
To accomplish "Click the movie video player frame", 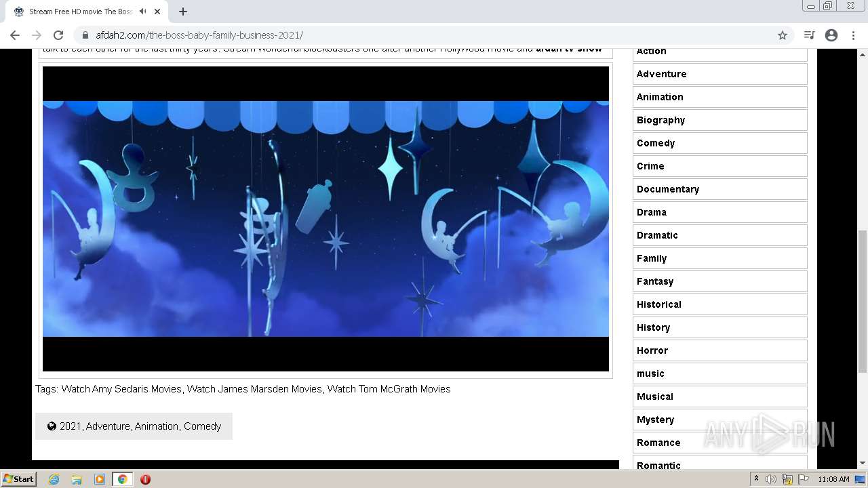I will click(325, 219).
